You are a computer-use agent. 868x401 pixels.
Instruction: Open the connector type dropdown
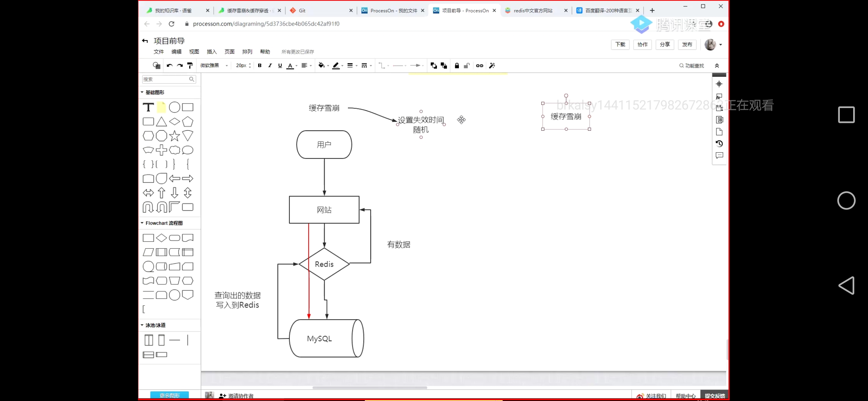(x=384, y=66)
